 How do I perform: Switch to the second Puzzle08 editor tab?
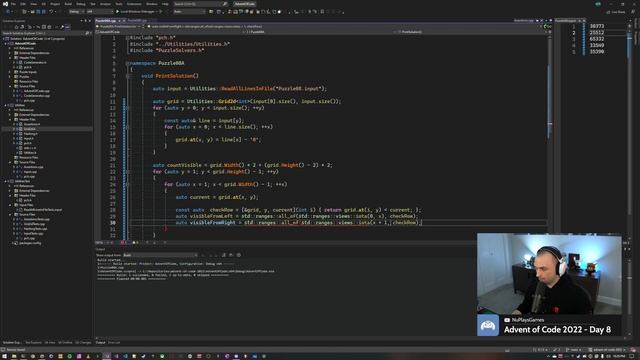coord(137,20)
